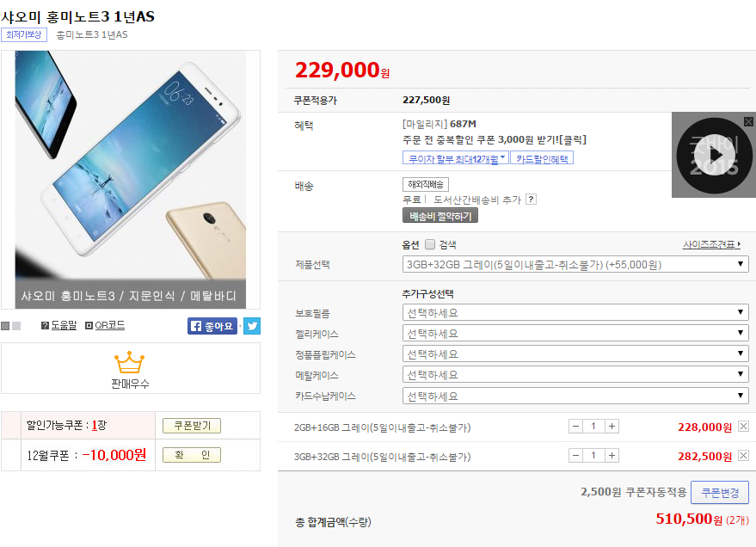Expand the 카드수납케이스 dropdown

click(575, 396)
